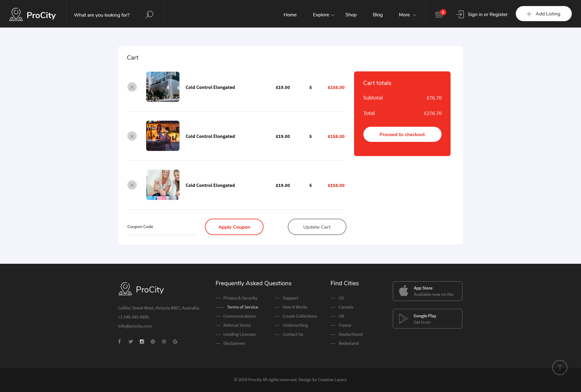Click the Facebook icon in footer

point(120,341)
